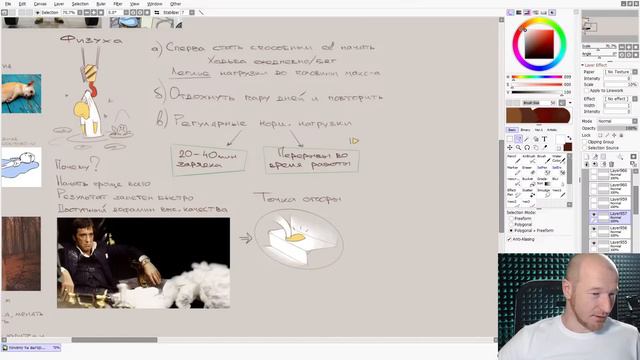Screen dimensions: 640x360
Task: Select Freeform selection mode
Action: [x=511, y=218]
